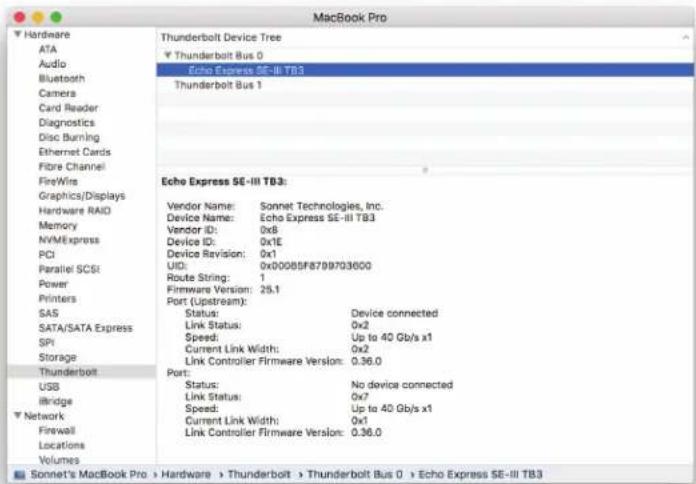Select Parallel SCSI entry

point(69,269)
